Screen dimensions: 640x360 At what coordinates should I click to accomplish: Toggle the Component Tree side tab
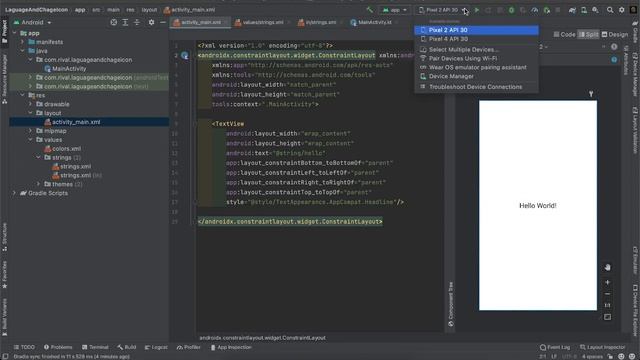[451, 304]
